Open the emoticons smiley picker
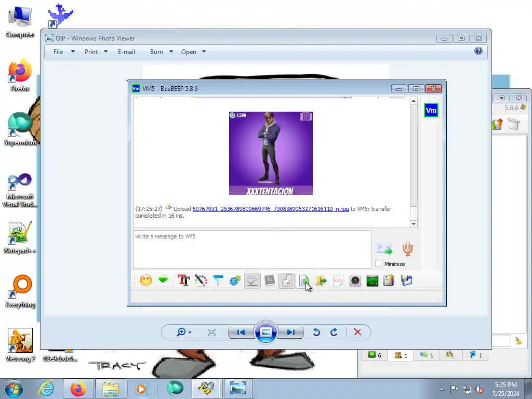 pos(146,281)
